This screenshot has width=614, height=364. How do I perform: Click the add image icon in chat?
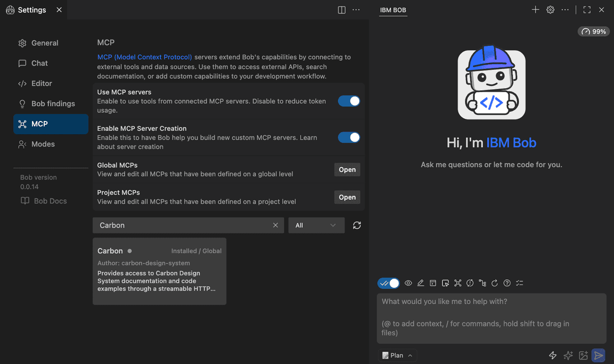point(584,355)
